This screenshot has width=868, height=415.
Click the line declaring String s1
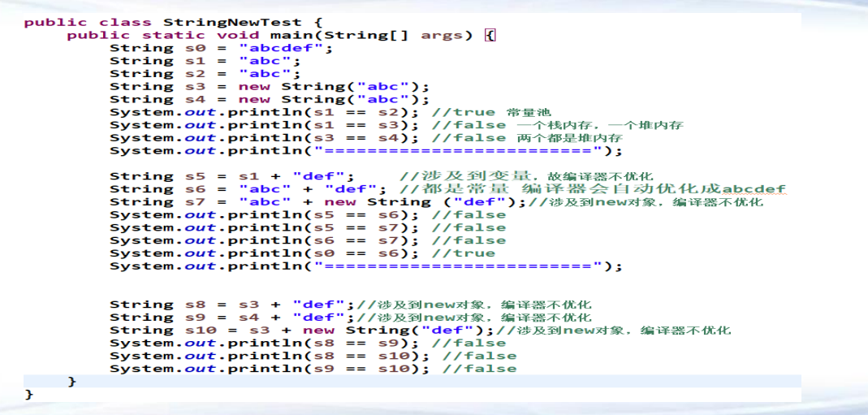(x=205, y=61)
